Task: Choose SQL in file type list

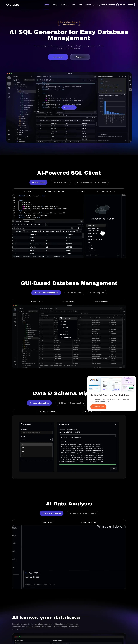Action: [36, 454]
